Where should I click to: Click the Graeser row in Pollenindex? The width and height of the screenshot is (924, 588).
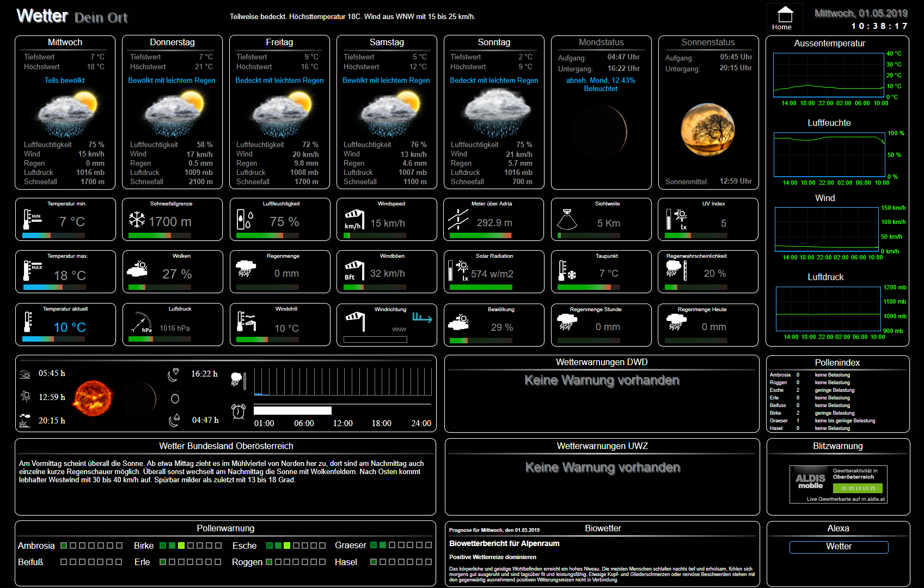pos(837,421)
